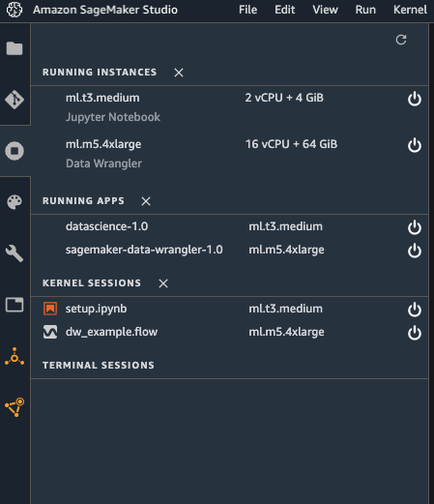Image resolution: width=434 pixels, height=504 pixels.
Task: Open the color palette sidebar icon
Action: [14, 202]
